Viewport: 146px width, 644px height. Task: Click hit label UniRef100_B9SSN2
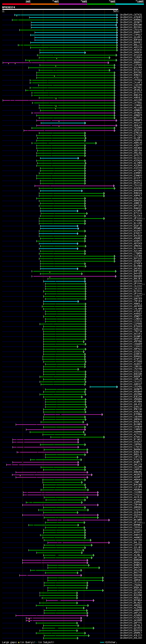point(131,72)
